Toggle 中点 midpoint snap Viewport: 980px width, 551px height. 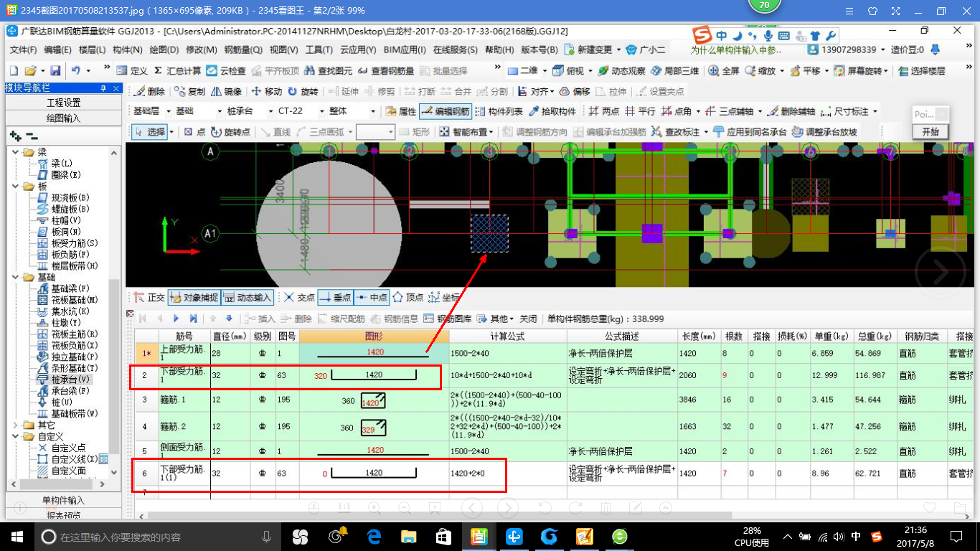click(x=372, y=297)
